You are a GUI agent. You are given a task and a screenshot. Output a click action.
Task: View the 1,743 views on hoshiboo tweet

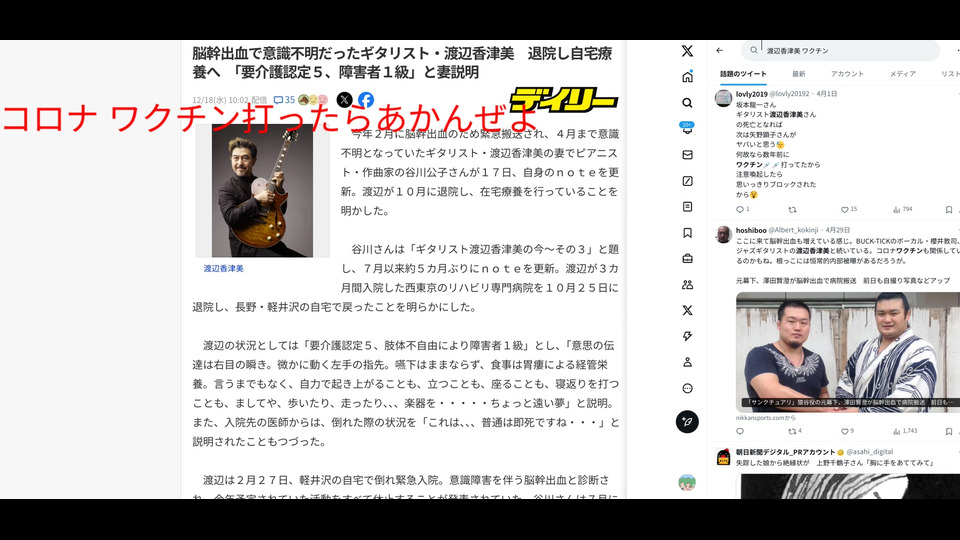coord(905,431)
